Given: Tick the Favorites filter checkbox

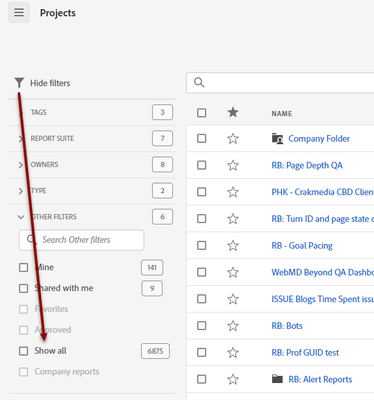Looking at the screenshot, I should [24, 309].
